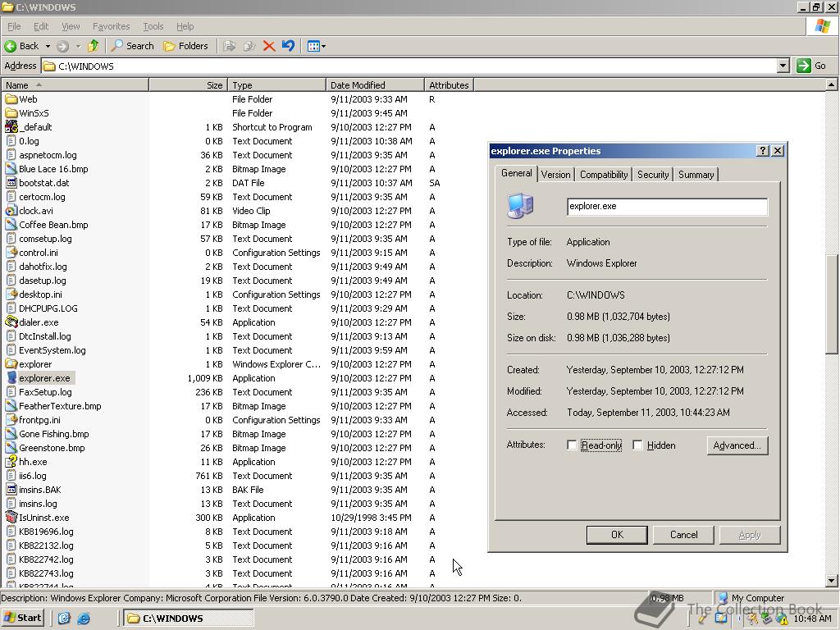
Task: Click the KB819696.log file name
Action: point(46,532)
